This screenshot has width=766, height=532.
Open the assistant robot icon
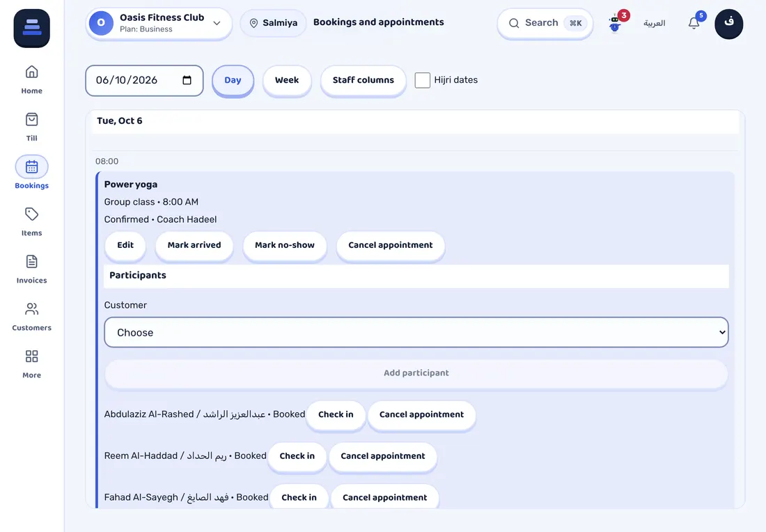coord(615,24)
